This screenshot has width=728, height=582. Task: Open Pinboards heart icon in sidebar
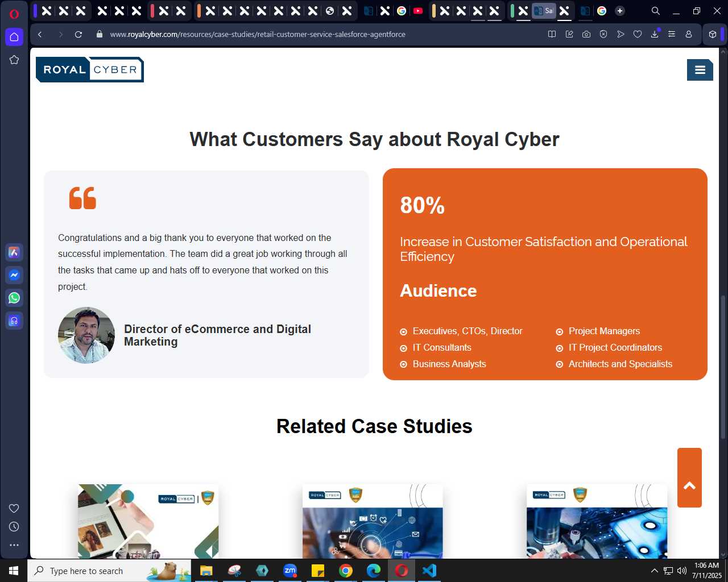point(14,508)
